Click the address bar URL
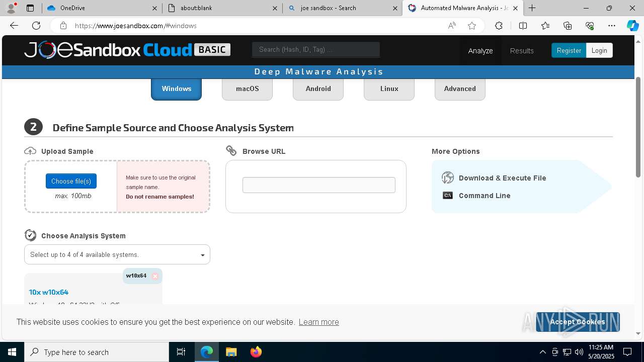 (136, 26)
